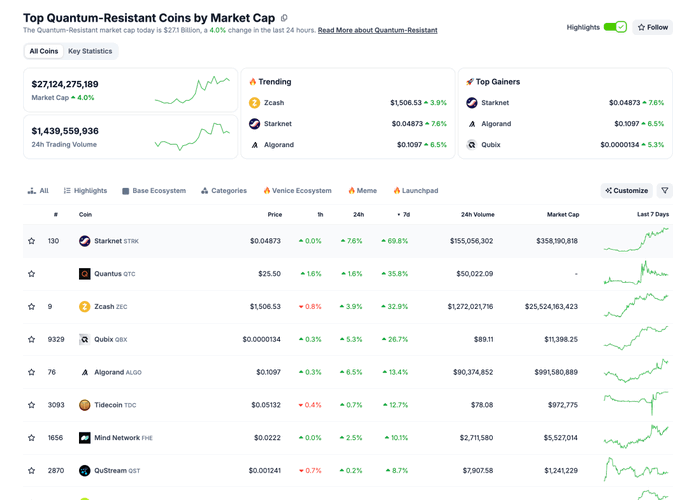This screenshot has height=500, width=680.
Task: Favorite QuStream with its star icon
Action: 31,471
